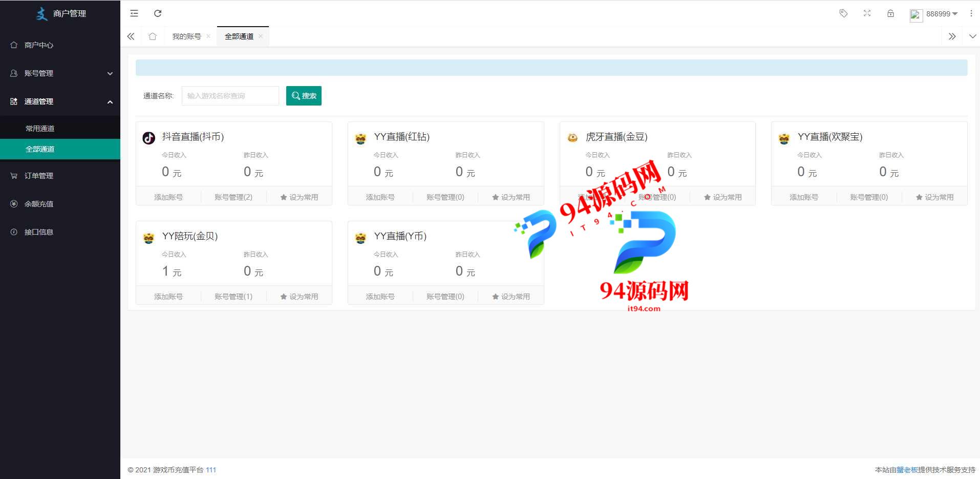Viewport: 980px width, 479px height.
Task: Select 全部通道 submenu item
Action: [x=60, y=149]
